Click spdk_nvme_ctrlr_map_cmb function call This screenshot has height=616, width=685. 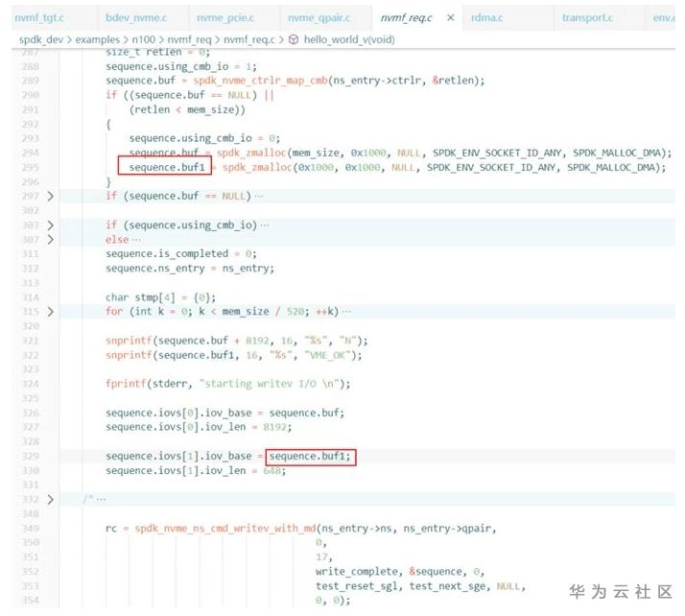(x=260, y=81)
